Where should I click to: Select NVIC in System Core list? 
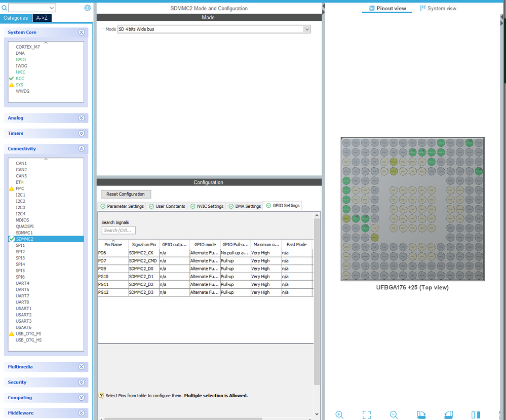click(21, 72)
